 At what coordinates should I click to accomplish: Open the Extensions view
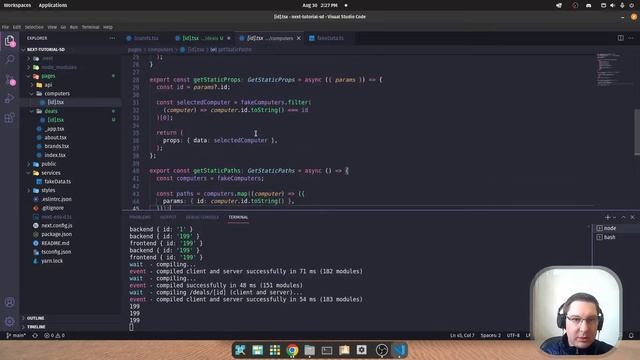pyautogui.click(x=9, y=118)
